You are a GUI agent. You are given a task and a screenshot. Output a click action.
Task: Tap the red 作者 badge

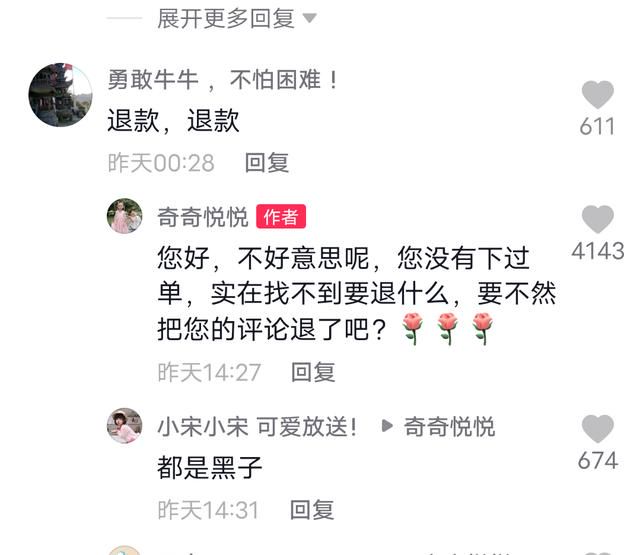pyautogui.click(x=281, y=216)
